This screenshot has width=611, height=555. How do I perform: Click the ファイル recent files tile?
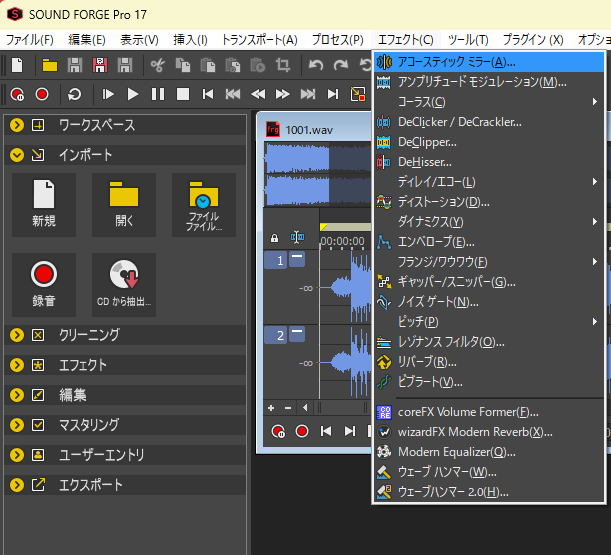click(204, 205)
